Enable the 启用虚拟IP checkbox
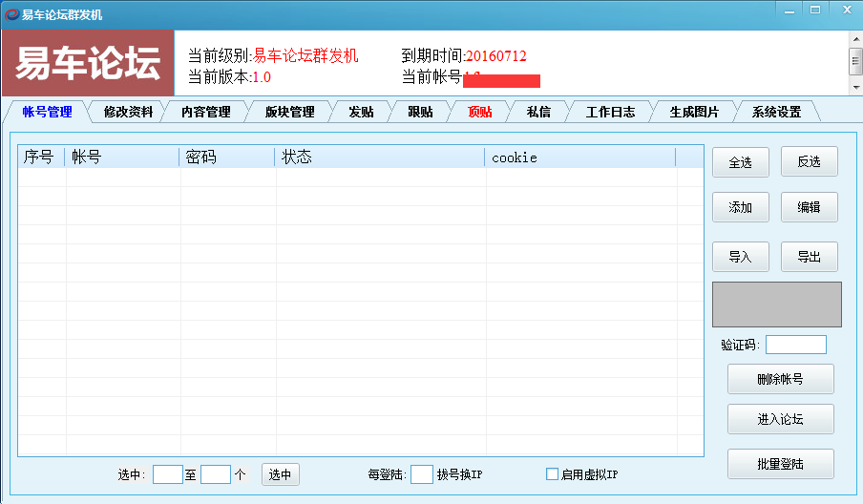This screenshot has height=504, width=863. click(x=552, y=473)
